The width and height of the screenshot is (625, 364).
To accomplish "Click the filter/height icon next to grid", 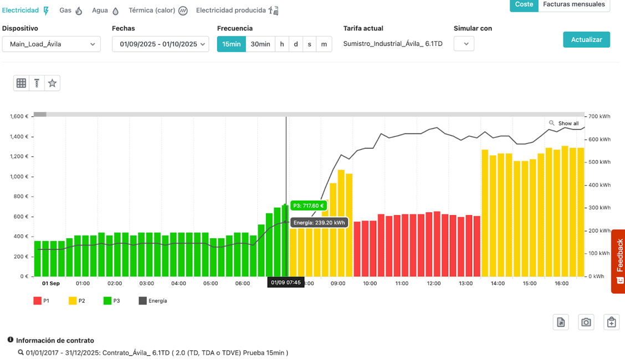I will tap(37, 83).
